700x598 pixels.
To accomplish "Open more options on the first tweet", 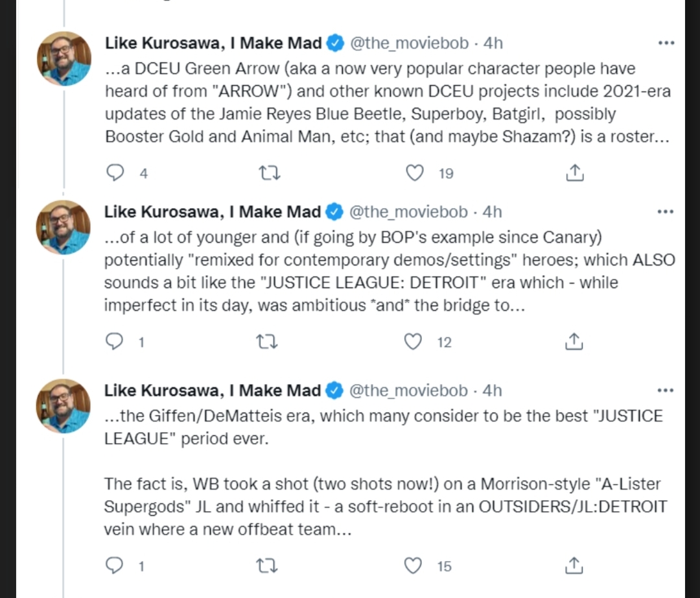I will pos(666,43).
